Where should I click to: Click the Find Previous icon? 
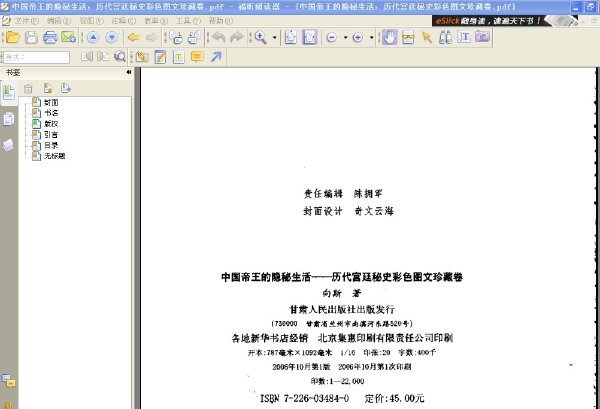(x=87, y=57)
